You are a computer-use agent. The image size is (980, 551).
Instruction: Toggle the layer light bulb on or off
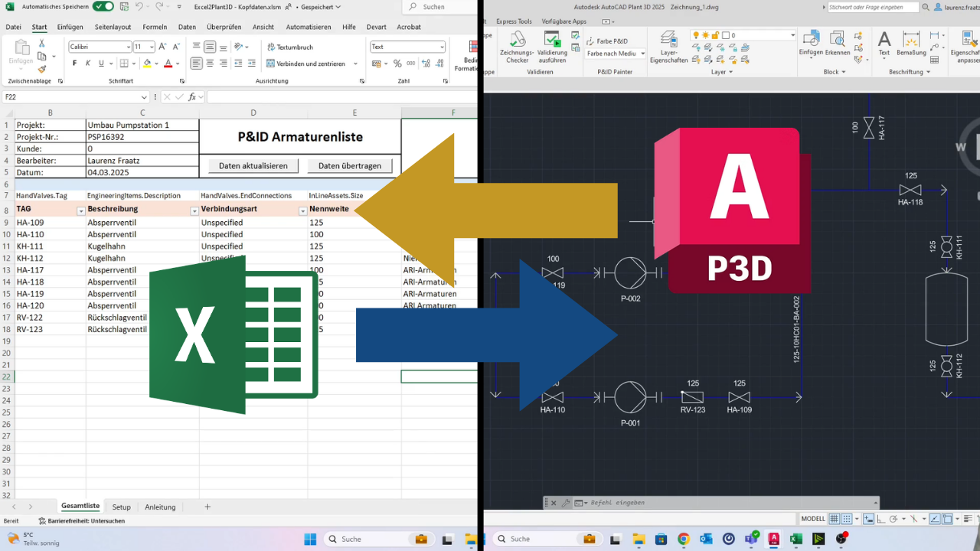(x=695, y=35)
